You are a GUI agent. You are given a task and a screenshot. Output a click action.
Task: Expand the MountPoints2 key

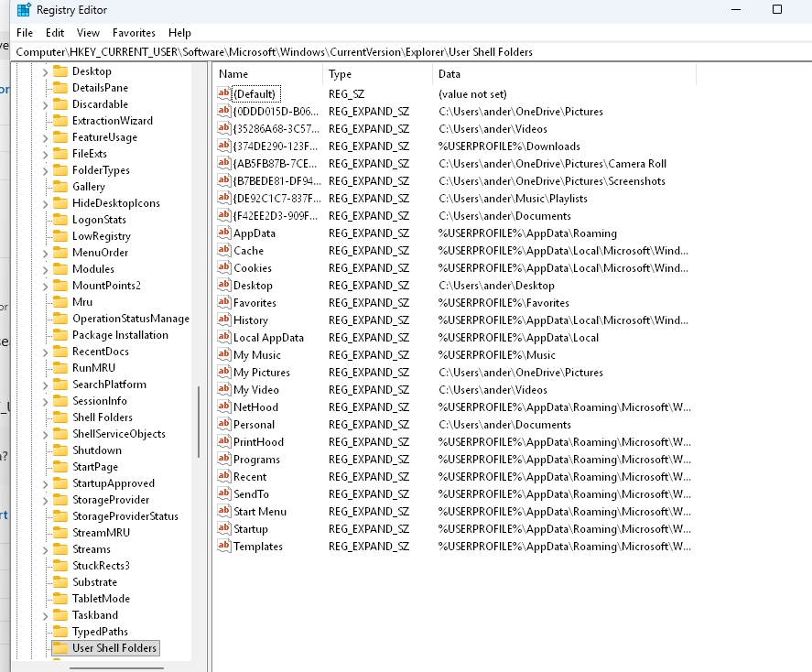[x=45, y=287]
